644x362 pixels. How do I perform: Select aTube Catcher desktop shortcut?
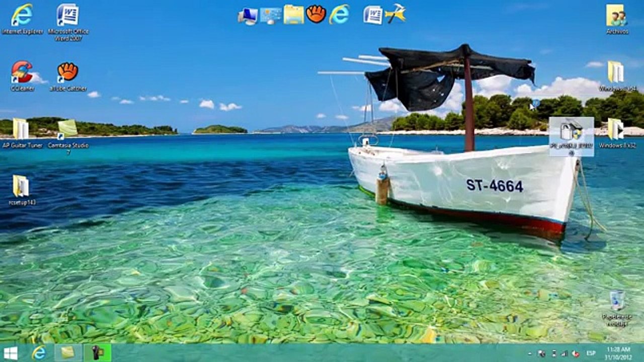pyautogui.click(x=68, y=76)
